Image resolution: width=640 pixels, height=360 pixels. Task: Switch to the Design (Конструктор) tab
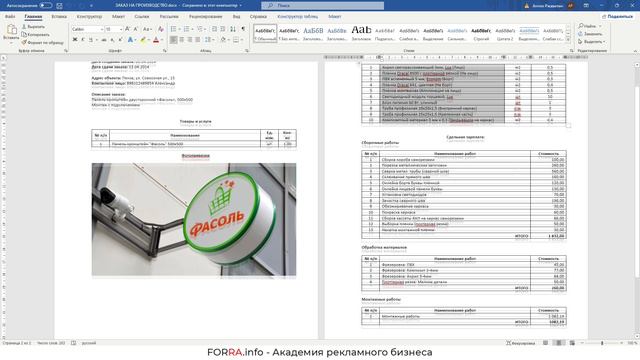[89, 16]
